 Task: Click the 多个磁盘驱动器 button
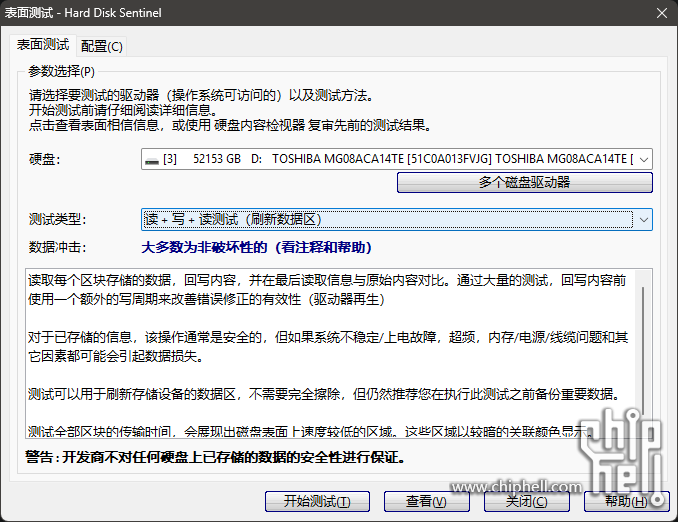pos(524,182)
